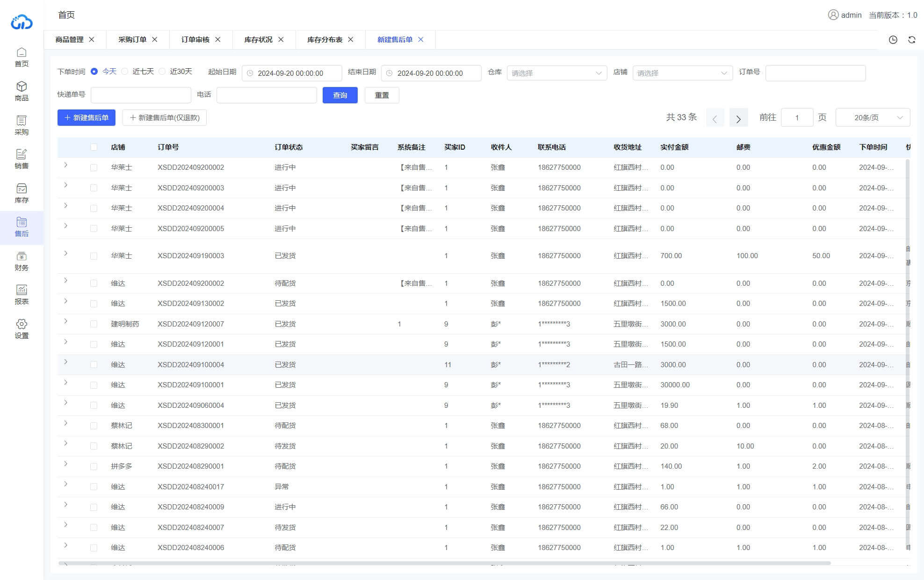
Task: Open the 商品 sidebar section
Action: tap(22, 91)
